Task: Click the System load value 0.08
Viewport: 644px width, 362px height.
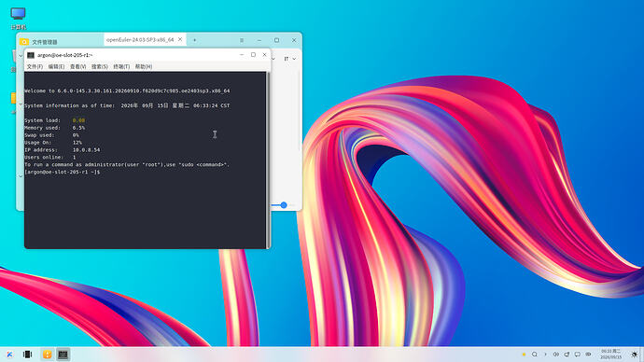Action: 78,120
